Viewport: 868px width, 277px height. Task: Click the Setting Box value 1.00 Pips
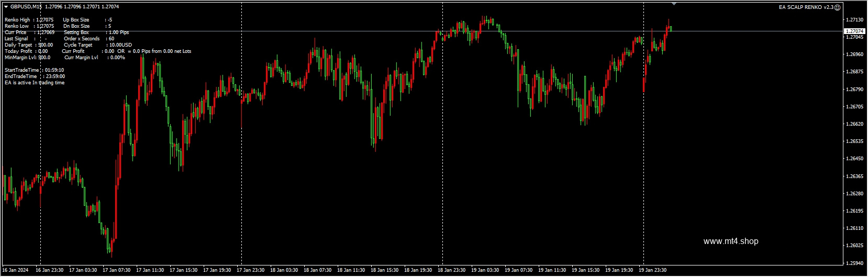coord(119,32)
